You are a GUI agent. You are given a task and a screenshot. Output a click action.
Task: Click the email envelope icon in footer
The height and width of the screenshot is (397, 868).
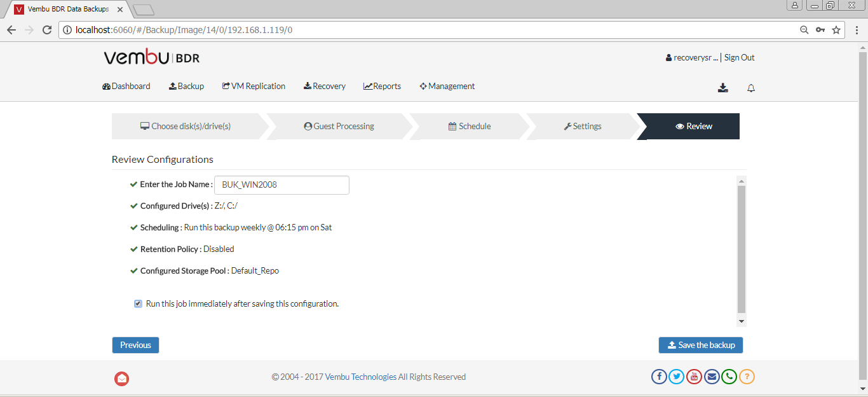point(712,377)
